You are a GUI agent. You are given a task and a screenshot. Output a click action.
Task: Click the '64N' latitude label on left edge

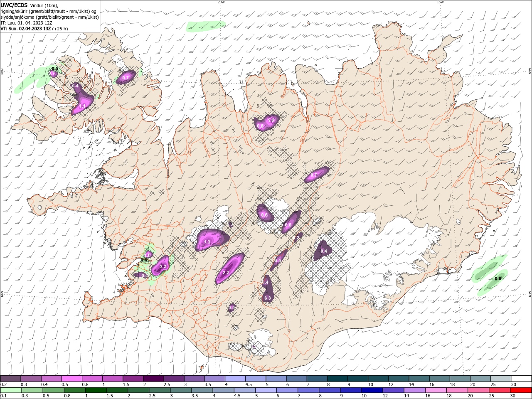2,294
